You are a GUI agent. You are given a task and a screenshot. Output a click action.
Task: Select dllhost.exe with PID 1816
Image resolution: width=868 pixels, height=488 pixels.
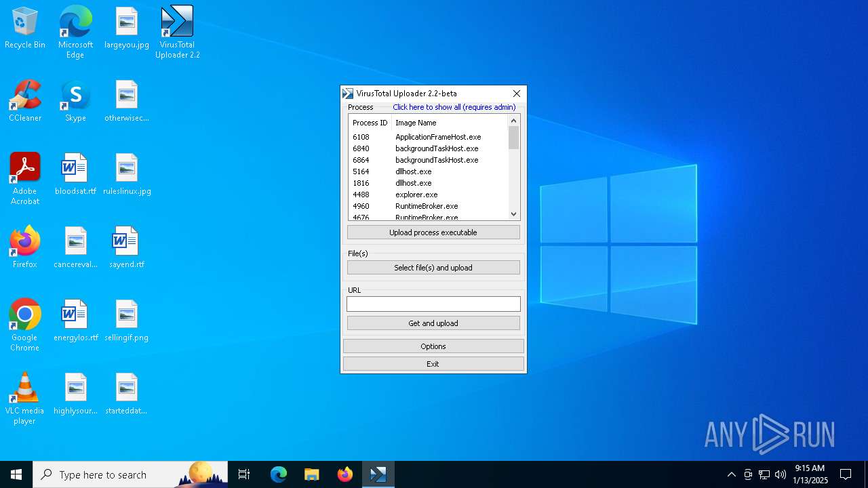tap(429, 183)
